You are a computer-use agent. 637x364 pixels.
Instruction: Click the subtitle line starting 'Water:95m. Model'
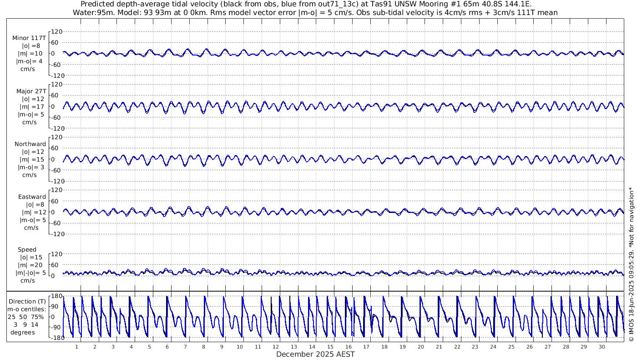coord(315,12)
